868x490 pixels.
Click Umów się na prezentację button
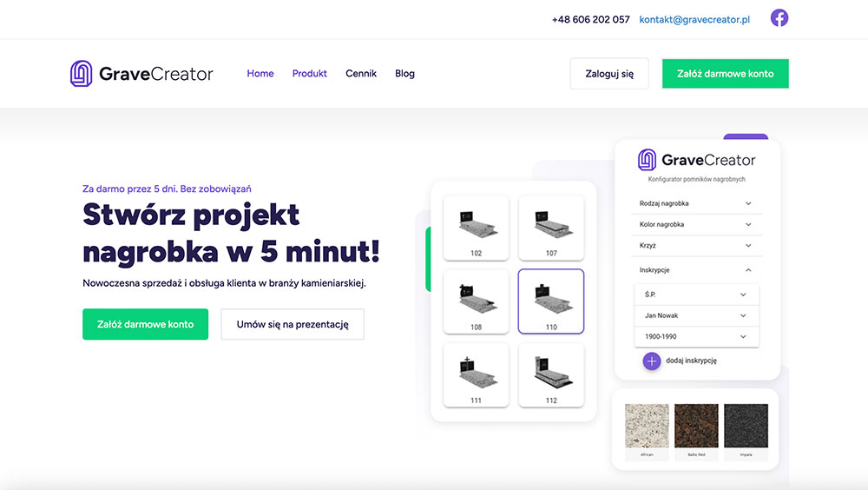click(x=293, y=324)
